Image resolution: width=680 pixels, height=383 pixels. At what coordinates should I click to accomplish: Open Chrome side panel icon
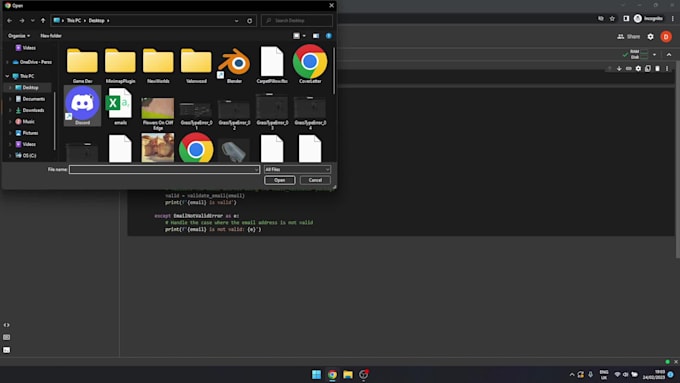click(626, 19)
